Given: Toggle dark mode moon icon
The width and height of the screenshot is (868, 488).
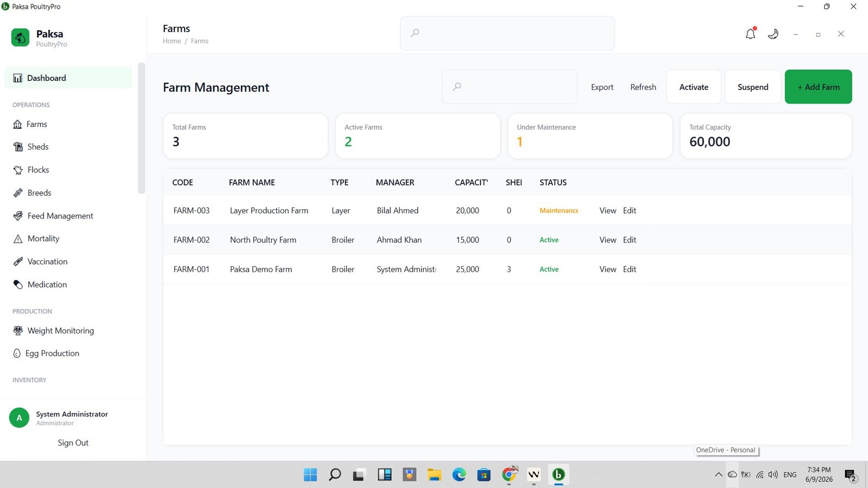Looking at the screenshot, I should pos(773,34).
